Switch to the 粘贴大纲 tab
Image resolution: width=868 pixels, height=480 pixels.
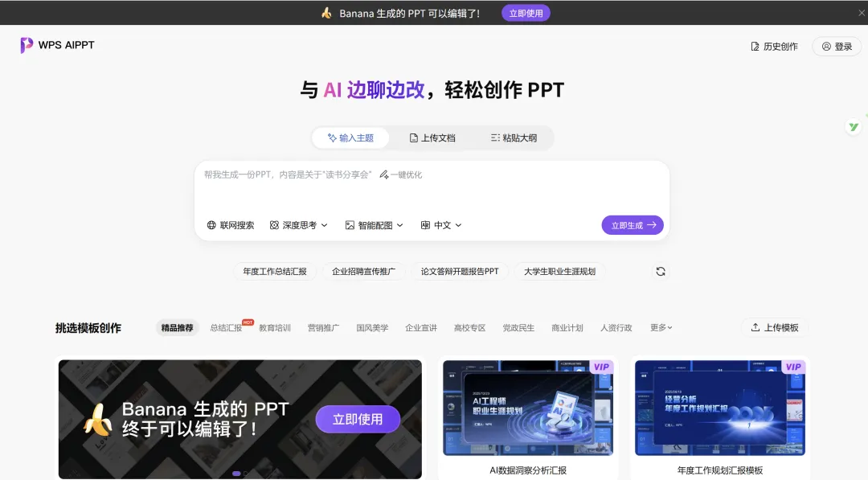click(514, 137)
